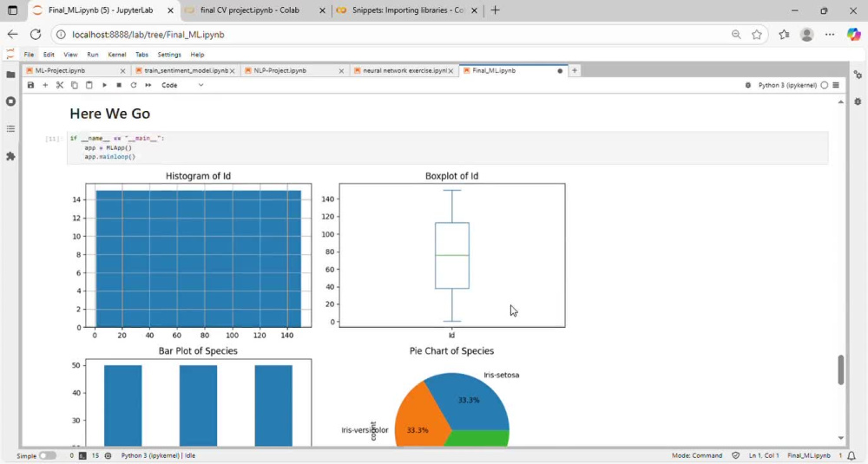Restart the kernel with the refresh icon
Image resolution: width=868 pixels, height=464 pixels.
click(x=134, y=85)
